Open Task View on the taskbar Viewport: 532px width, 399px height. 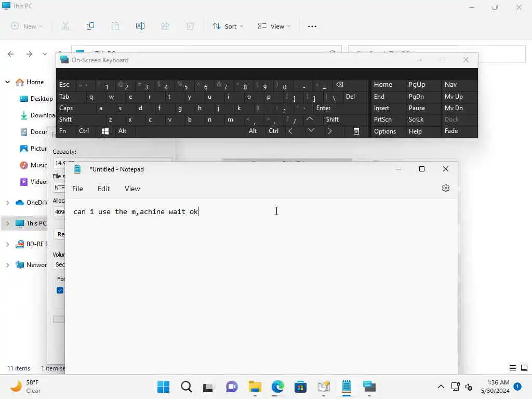coord(208,387)
